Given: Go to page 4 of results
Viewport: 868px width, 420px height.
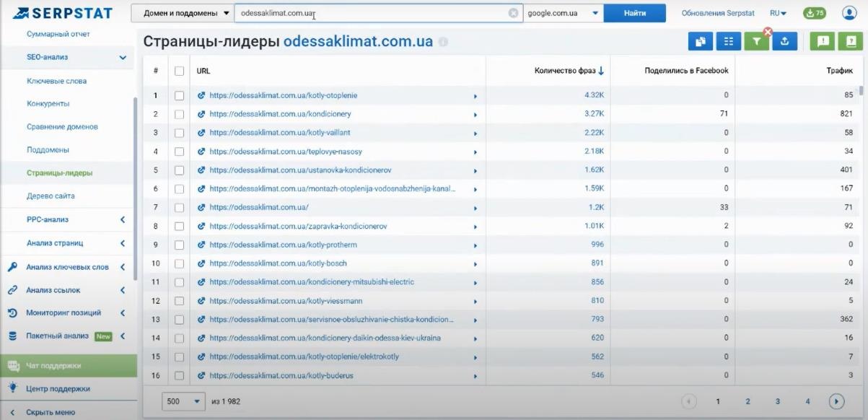Looking at the screenshot, I should 807,401.
